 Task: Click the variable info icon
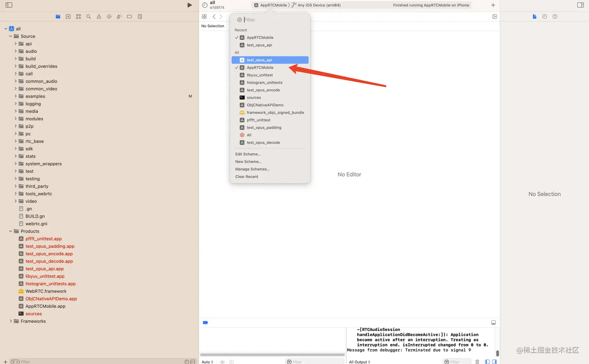[232, 362]
